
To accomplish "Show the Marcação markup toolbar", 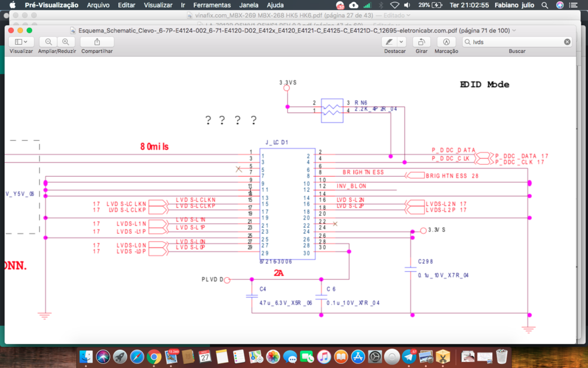I will pos(446,42).
